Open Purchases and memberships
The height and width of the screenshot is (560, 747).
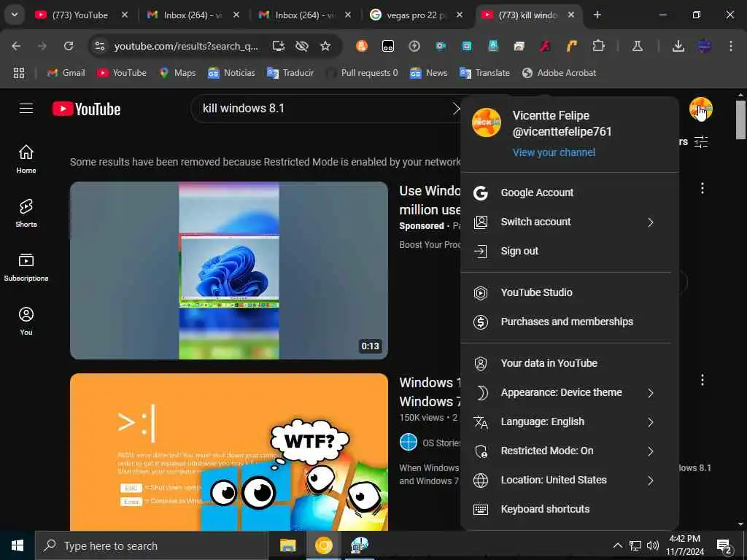566,322
